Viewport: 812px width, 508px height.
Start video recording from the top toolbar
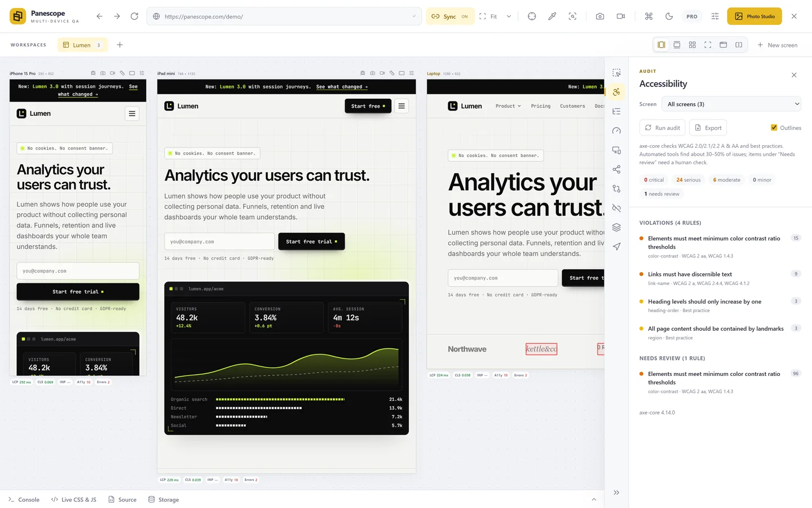pos(621,16)
